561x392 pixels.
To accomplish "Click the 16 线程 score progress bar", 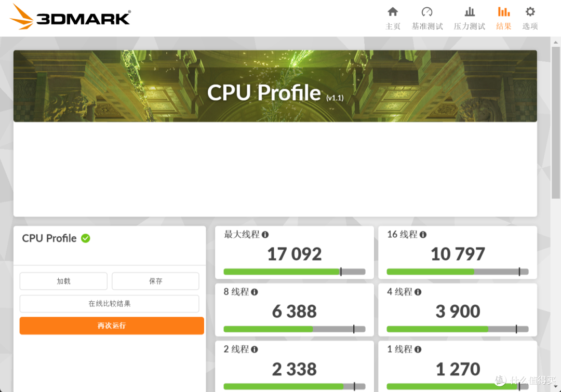I will 458,272.
